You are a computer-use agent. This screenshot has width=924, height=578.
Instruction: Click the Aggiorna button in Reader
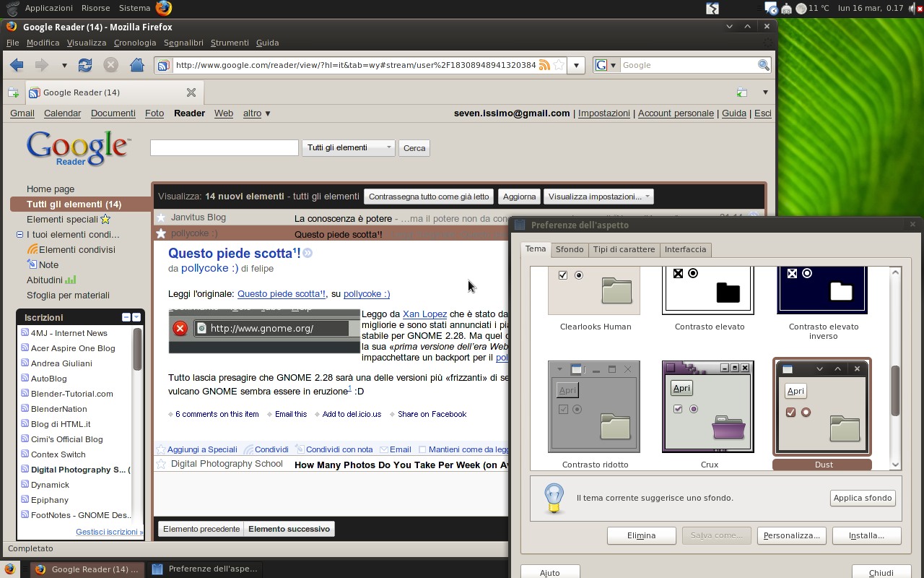tap(519, 197)
